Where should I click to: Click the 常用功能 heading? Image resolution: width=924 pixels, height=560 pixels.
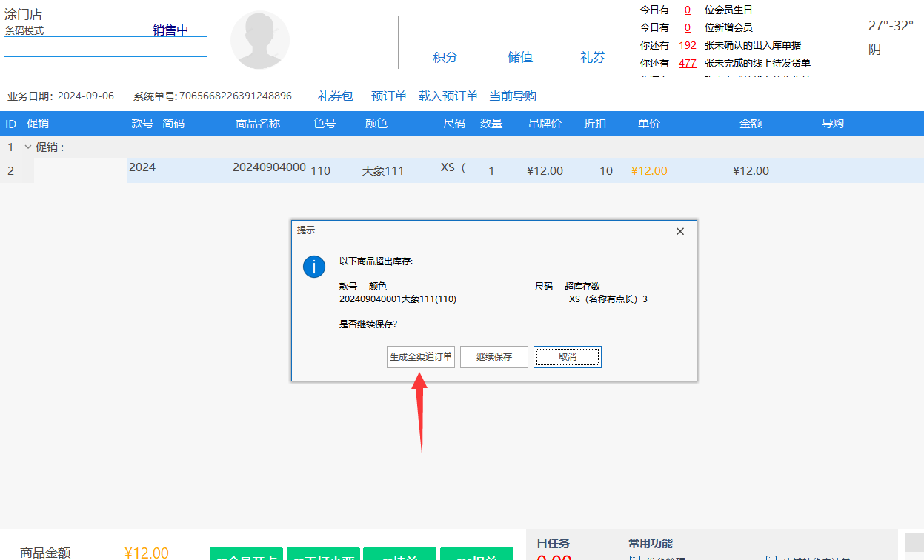[x=651, y=544]
